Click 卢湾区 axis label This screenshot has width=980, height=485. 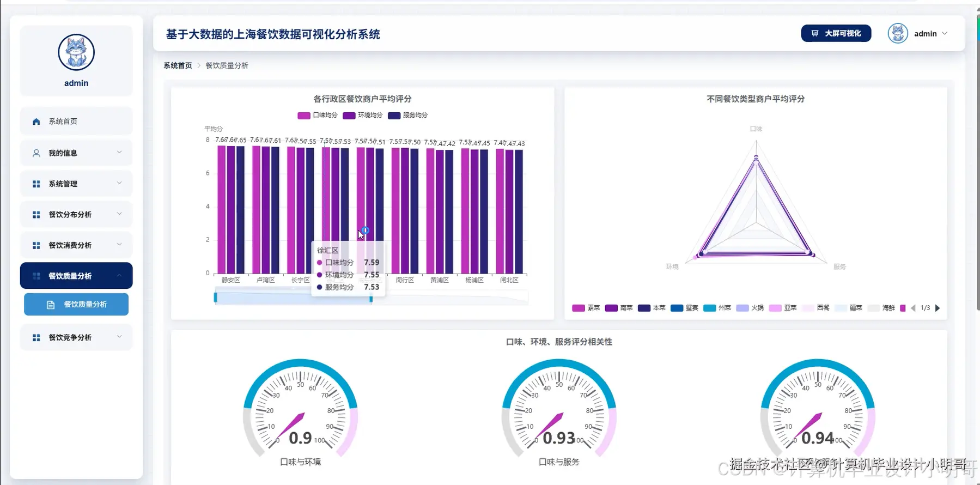[x=265, y=280]
